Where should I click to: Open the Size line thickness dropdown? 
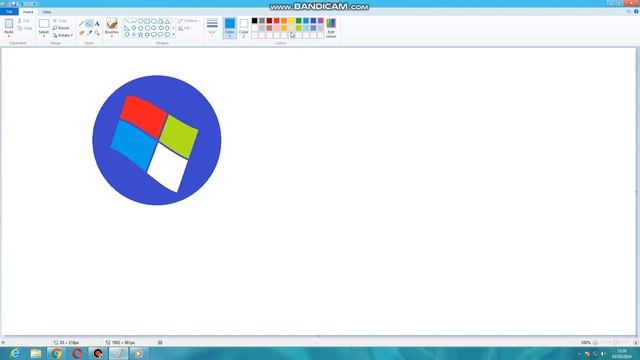(x=212, y=27)
